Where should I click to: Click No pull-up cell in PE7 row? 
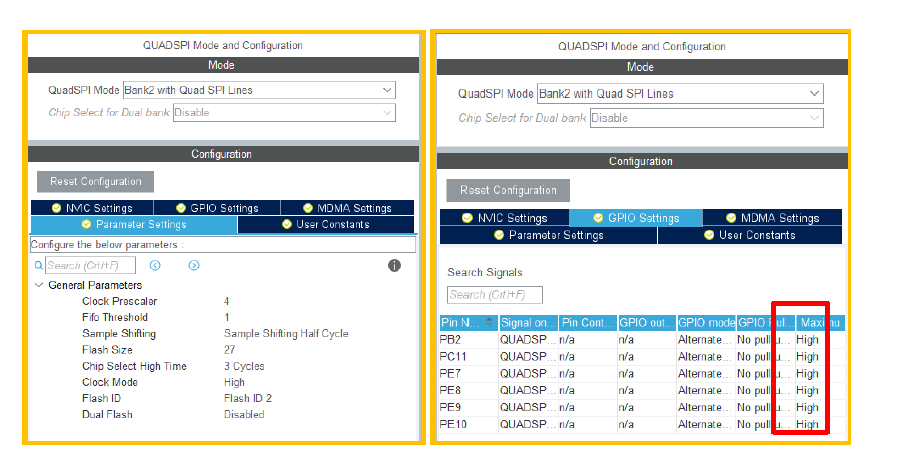tap(765, 373)
